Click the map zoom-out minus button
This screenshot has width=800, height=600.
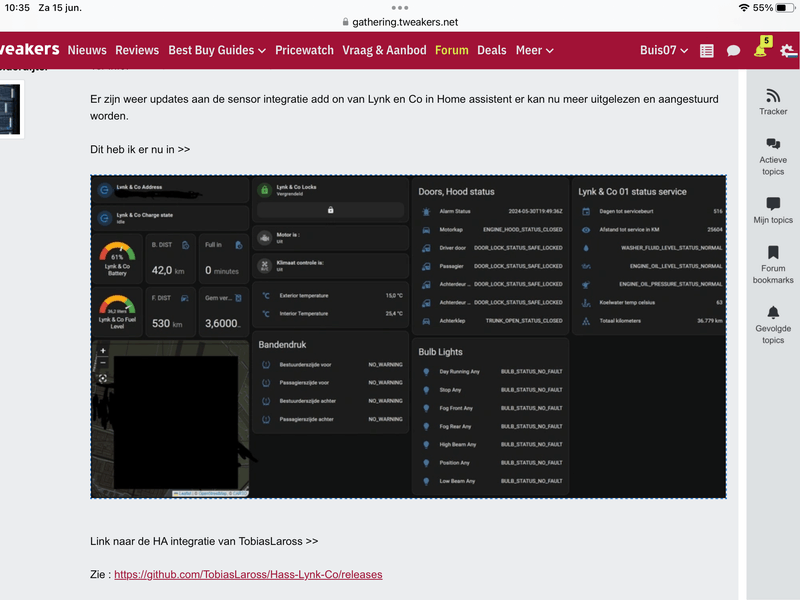coord(103,362)
